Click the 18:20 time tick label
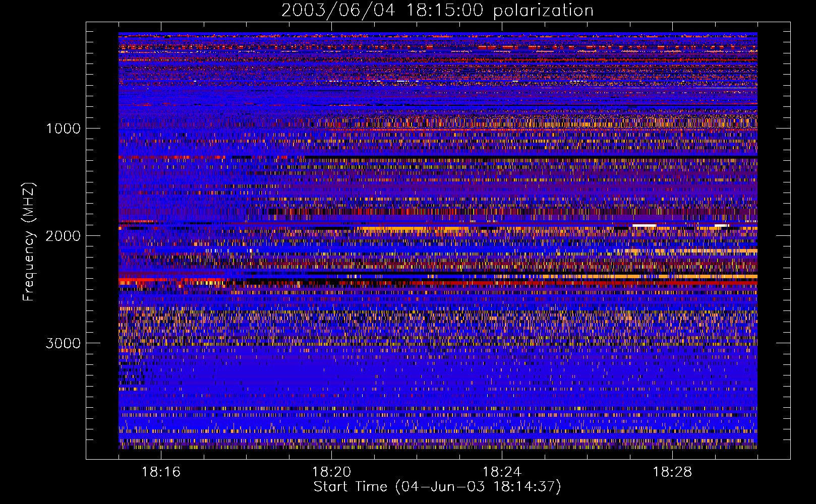The height and width of the screenshot is (504, 816). (331, 472)
